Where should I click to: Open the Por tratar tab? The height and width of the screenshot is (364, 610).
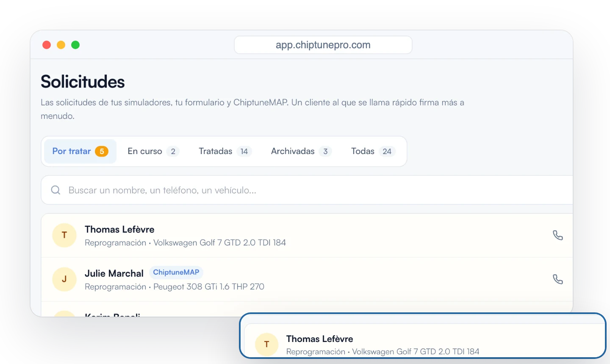80,151
